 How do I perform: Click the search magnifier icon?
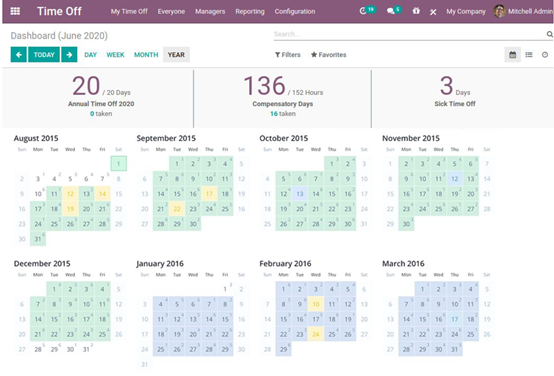click(x=550, y=34)
